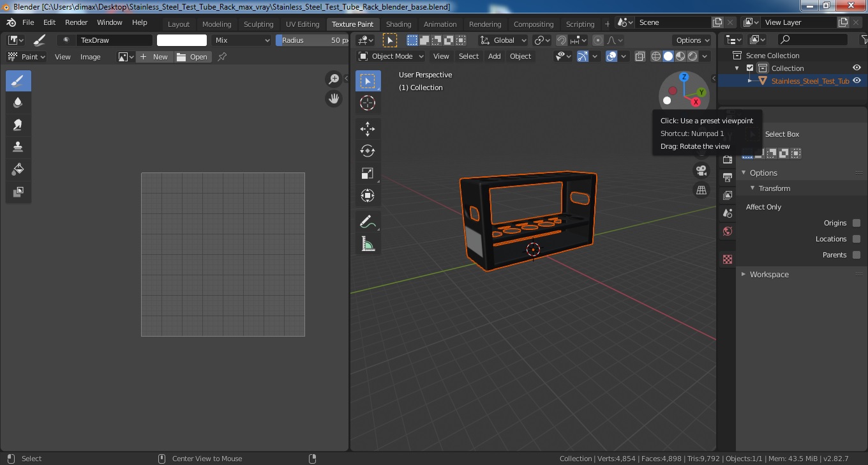Click the Open image button

click(x=193, y=57)
